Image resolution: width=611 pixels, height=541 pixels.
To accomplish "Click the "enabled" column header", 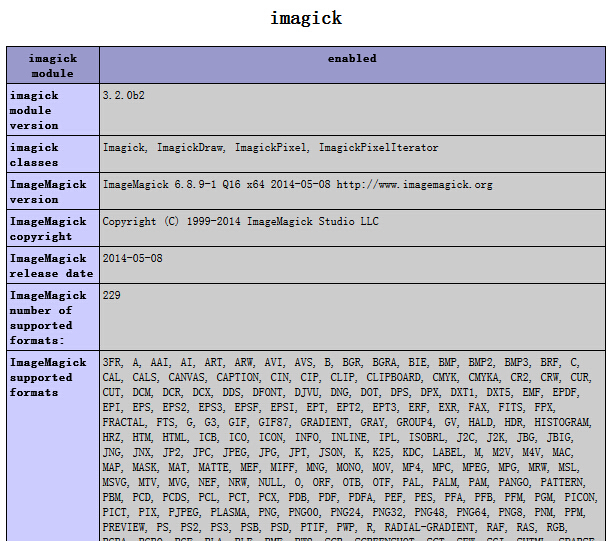I will tap(352, 58).
